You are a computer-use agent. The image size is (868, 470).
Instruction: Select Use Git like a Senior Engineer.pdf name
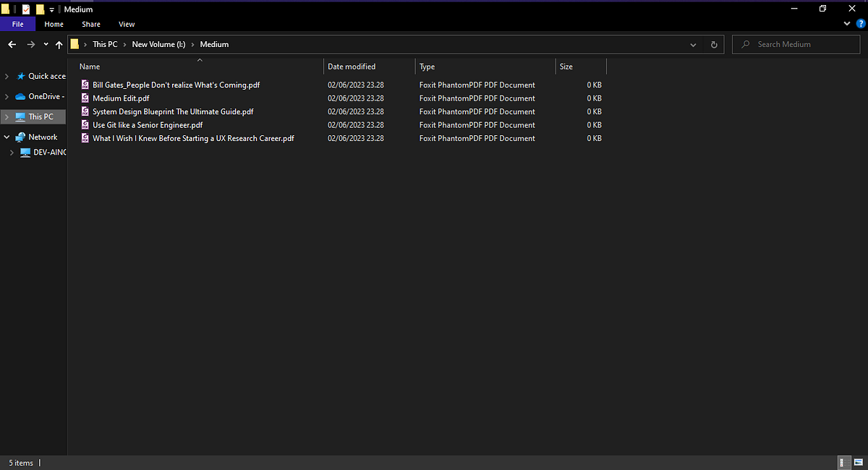click(x=148, y=125)
